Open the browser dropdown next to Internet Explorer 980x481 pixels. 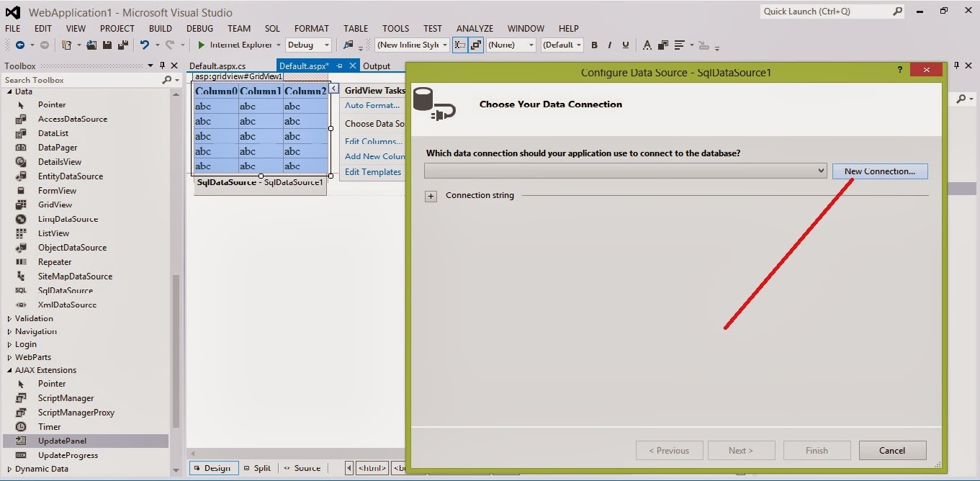(x=279, y=45)
